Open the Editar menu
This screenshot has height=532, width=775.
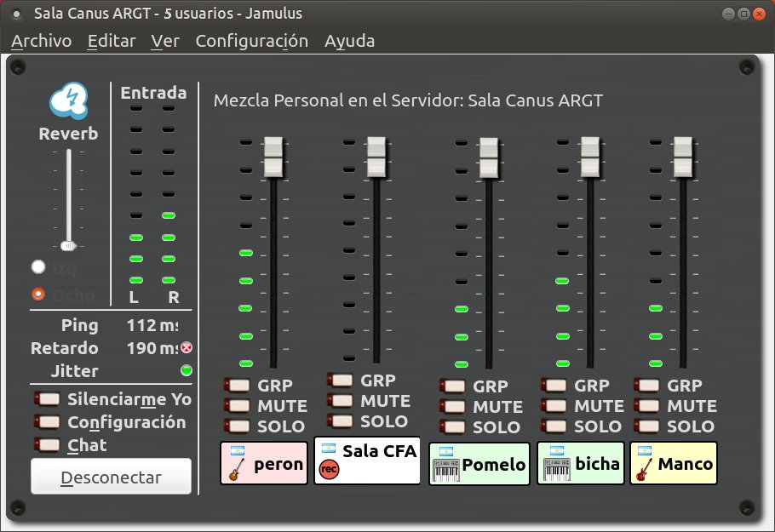(x=112, y=41)
